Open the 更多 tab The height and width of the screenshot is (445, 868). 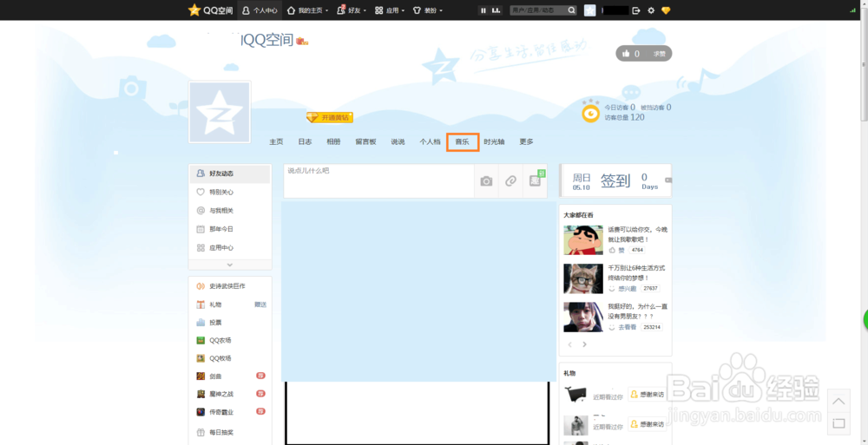(527, 141)
